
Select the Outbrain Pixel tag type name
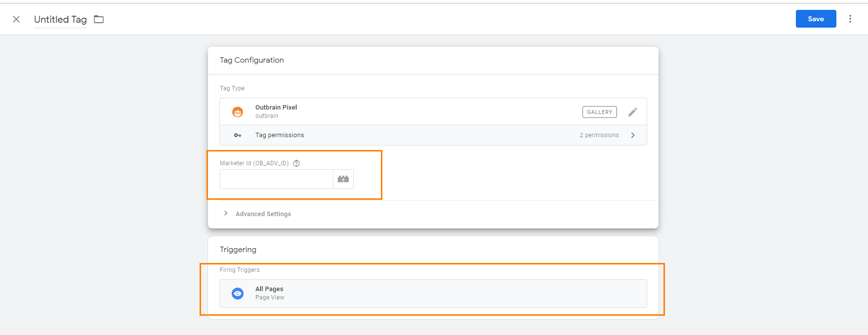(x=276, y=108)
